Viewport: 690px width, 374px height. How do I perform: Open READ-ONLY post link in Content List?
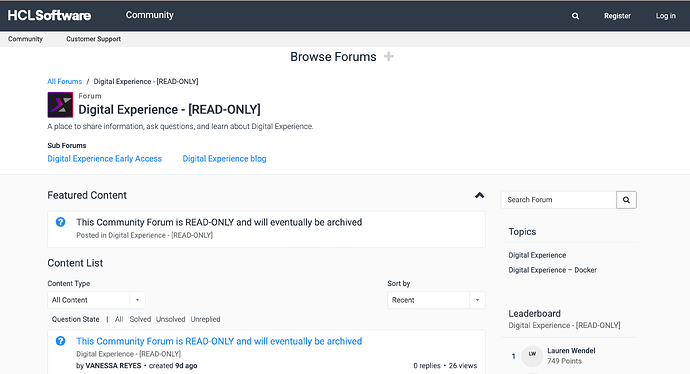tap(219, 341)
